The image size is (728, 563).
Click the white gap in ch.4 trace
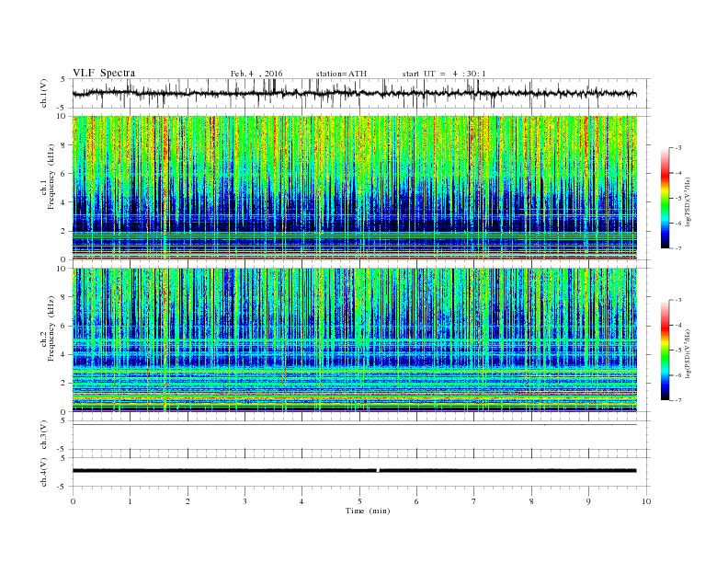click(378, 471)
